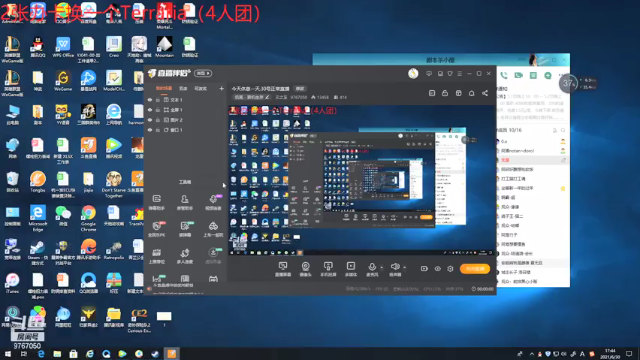The height and width of the screenshot is (360, 640).
Task: Start video call in QQ chat window
Action: tap(518, 76)
